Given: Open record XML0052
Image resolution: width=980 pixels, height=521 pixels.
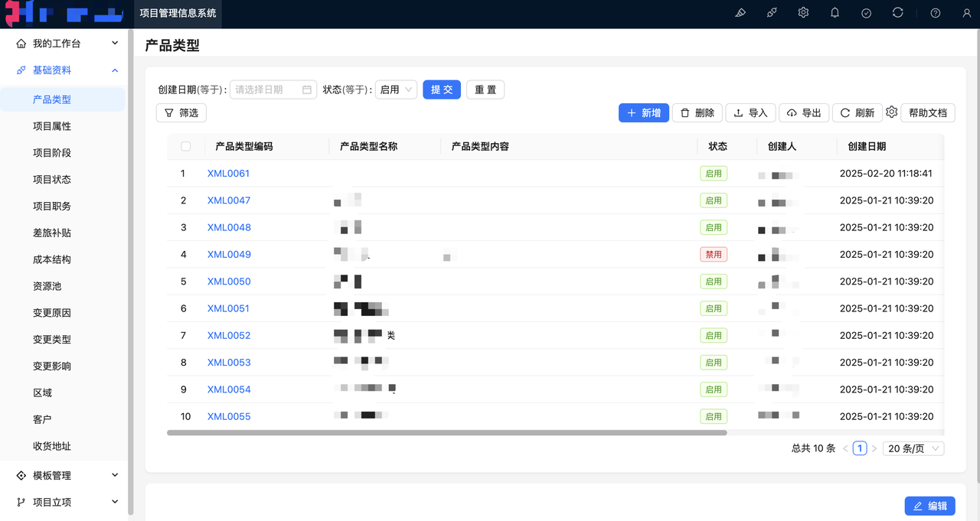Looking at the screenshot, I should (229, 335).
